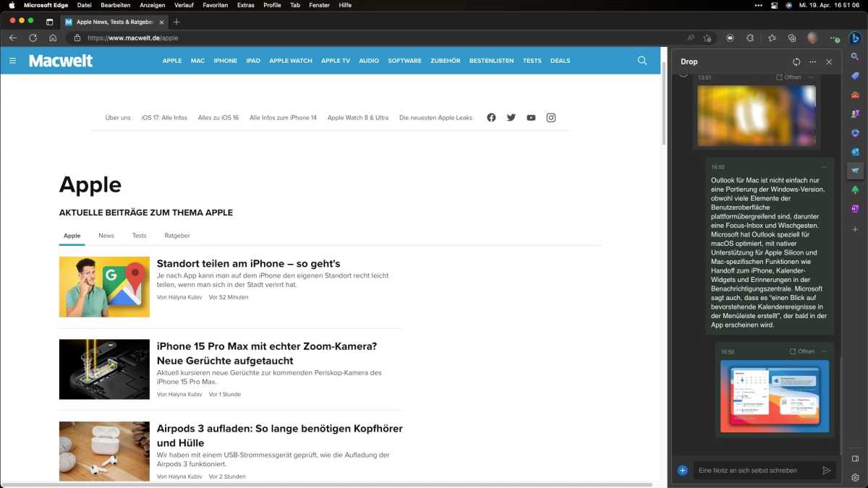This screenshot has height=488, width=868.
Task: Go back with the browser back arrow
Action: pos(13,38)
